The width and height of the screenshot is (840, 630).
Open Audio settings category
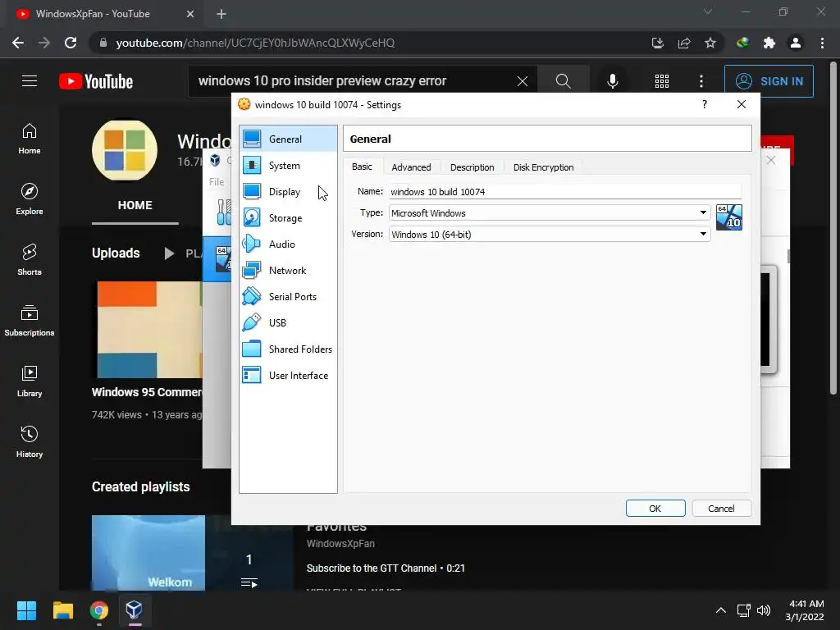click(288, 244)
